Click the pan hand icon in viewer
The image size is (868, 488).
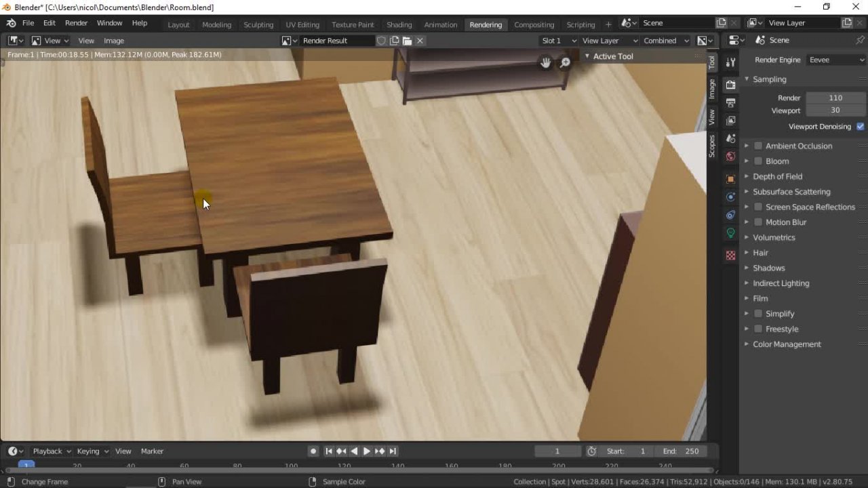pos(546,63)
